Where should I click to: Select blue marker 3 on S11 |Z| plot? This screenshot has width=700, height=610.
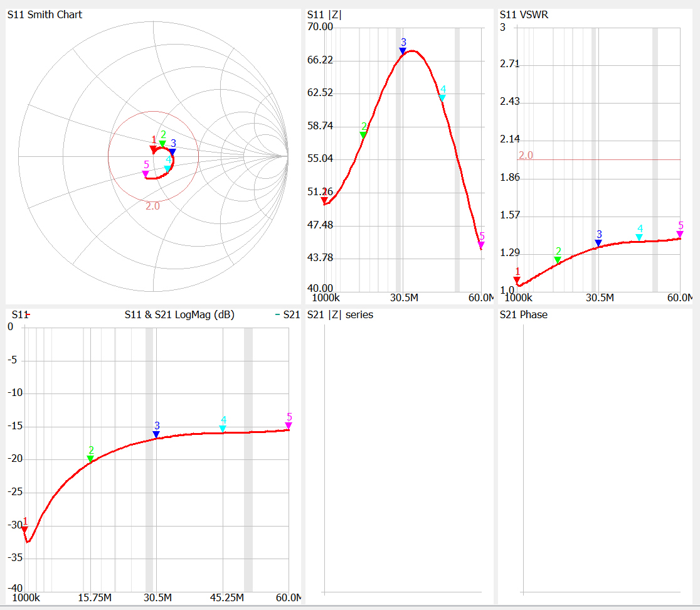click(403, 51)
